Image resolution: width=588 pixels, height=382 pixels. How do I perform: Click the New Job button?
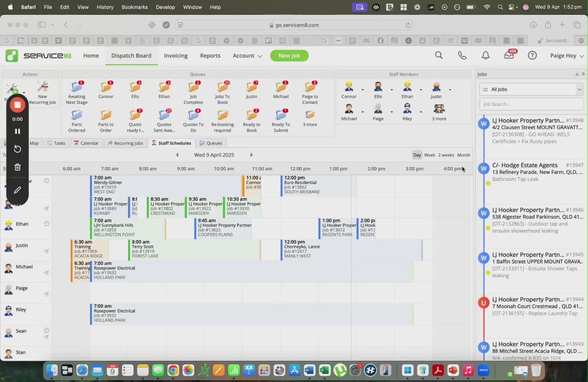click(289, 56)
